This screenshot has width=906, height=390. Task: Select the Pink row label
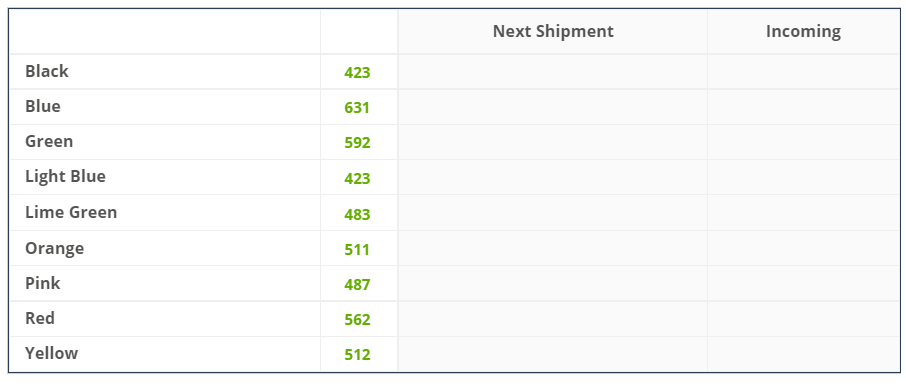[43, 283]
